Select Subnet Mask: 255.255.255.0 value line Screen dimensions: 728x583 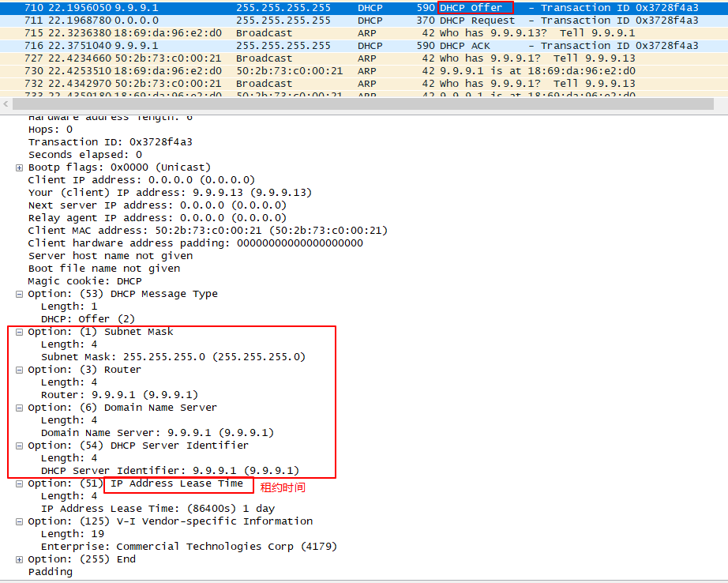point(173,357)
